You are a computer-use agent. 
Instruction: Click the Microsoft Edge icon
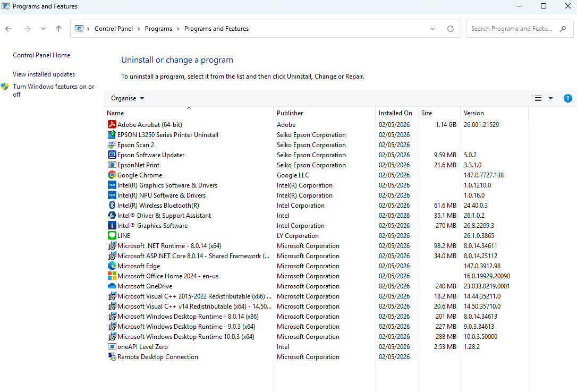point(112,266)
